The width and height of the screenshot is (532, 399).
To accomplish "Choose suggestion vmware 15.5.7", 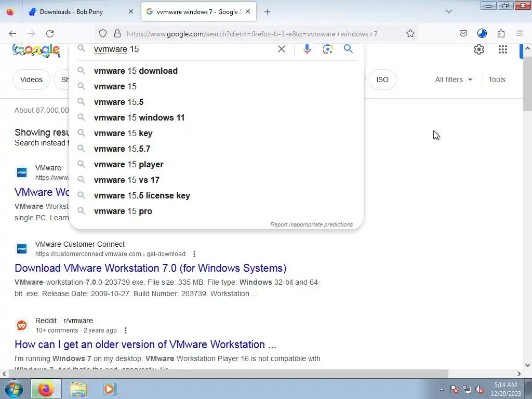I will coord(217,149).
